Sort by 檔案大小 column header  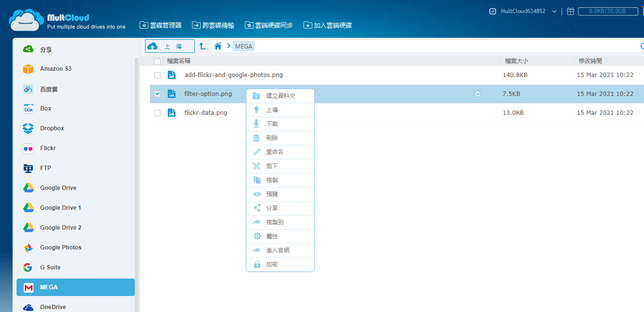pyautogui.click(x=516, y=61)
